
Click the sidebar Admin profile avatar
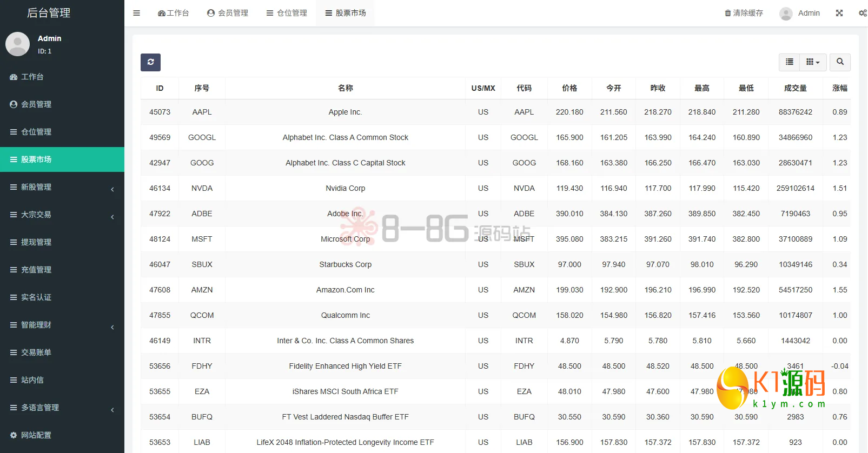(17, 44)
